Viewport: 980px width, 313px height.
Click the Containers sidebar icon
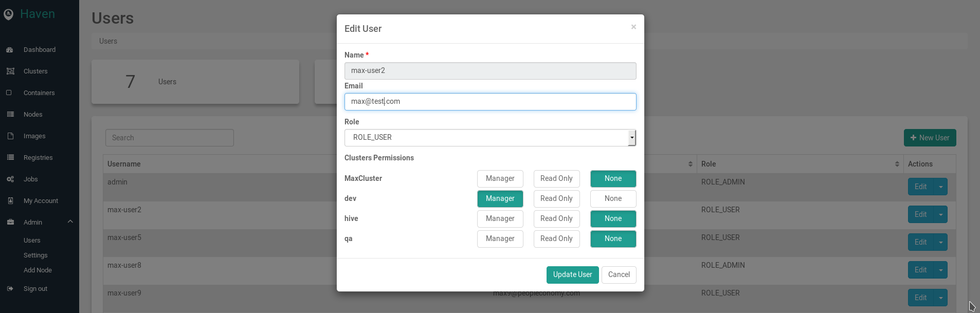[x=9, y=93]
